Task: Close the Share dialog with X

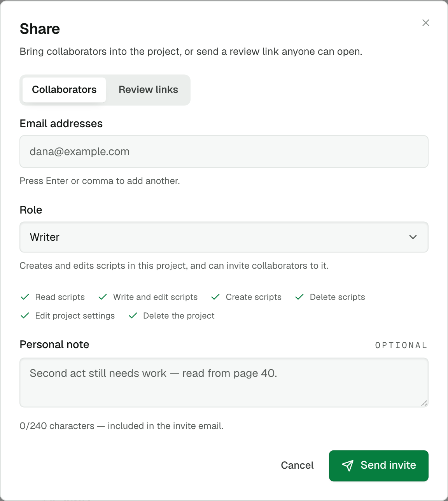Action: click(426, 23)
